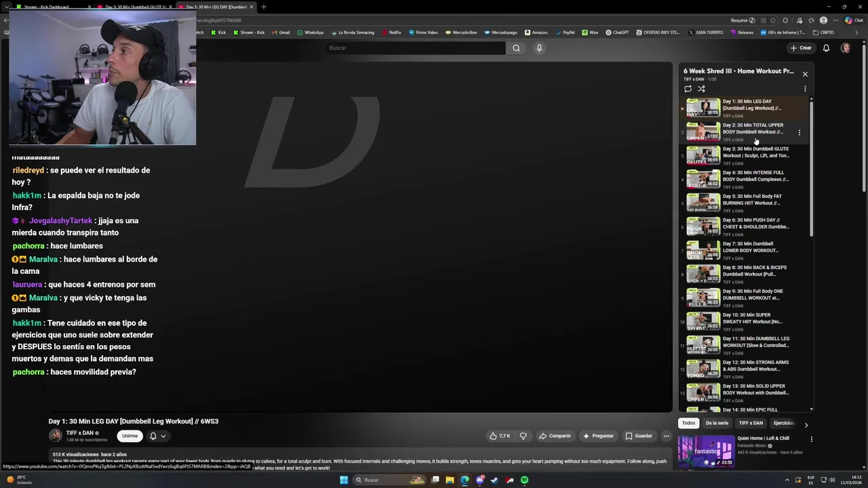Click the Compartir share button
The height and width of the screenshot is (488, 868).
click(555, 436)
